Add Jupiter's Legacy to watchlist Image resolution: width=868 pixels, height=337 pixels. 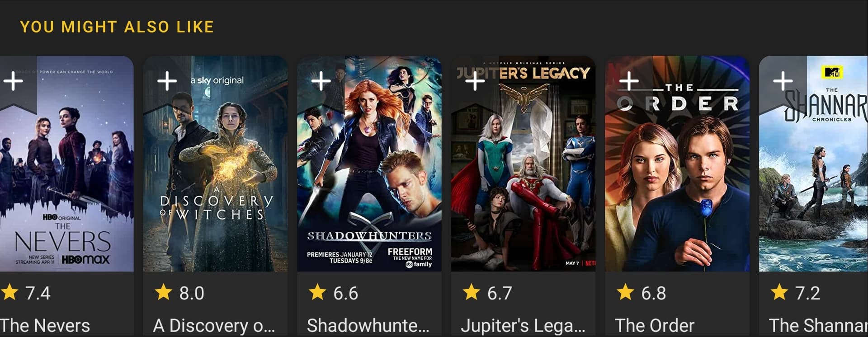[475, 81]
